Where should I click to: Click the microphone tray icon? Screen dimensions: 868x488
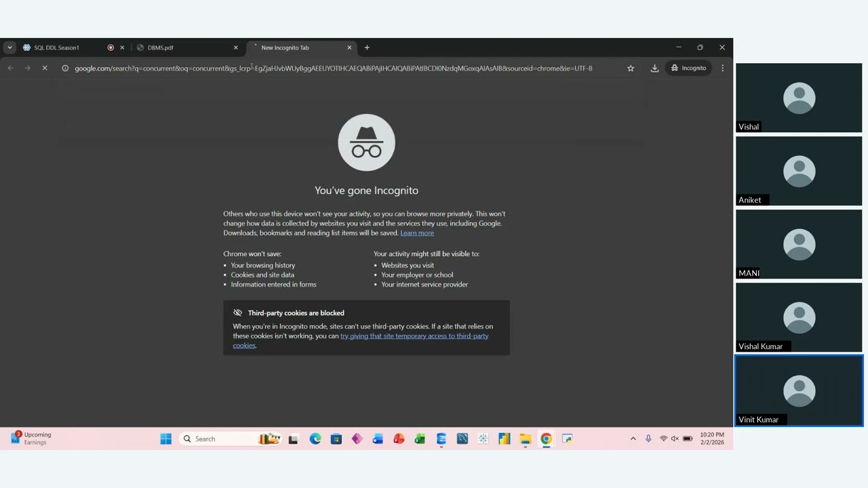tap(648, 439)
